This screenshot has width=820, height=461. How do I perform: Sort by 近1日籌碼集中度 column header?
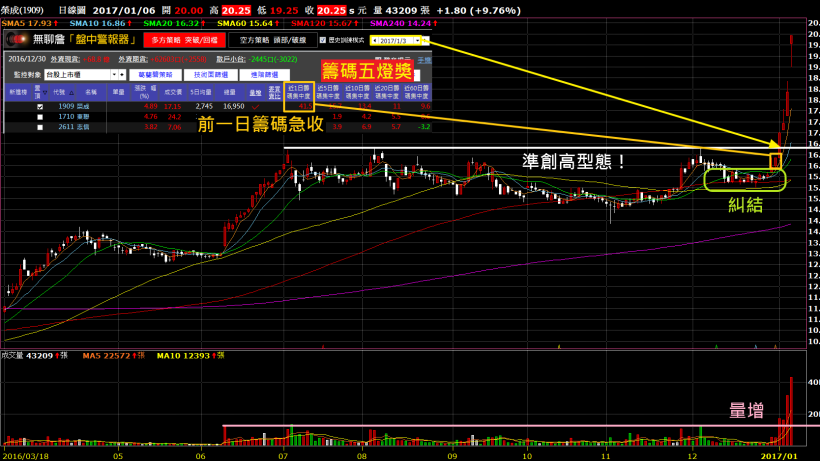[299, 89]
